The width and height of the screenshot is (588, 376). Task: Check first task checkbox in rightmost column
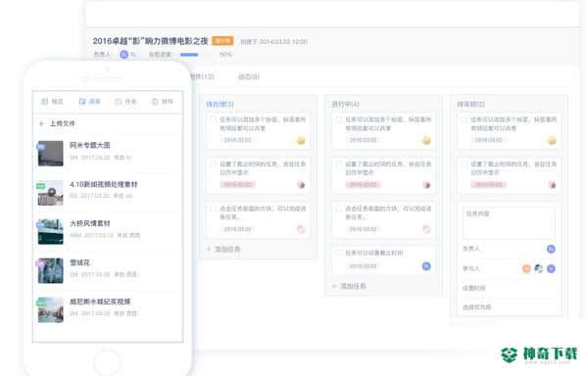pos(465,119)
